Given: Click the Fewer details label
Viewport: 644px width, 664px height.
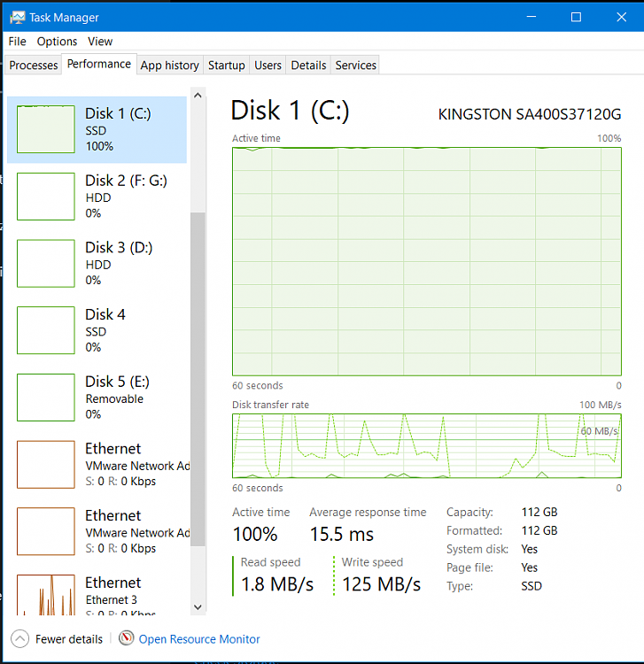Looking at the screenshot, I should 69,639.
